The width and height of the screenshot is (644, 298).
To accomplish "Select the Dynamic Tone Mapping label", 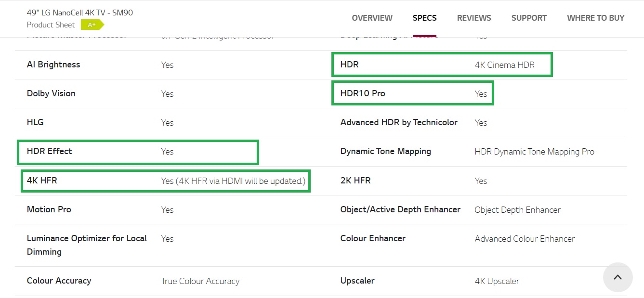I will pyautogui.click(x=385, y=151).
